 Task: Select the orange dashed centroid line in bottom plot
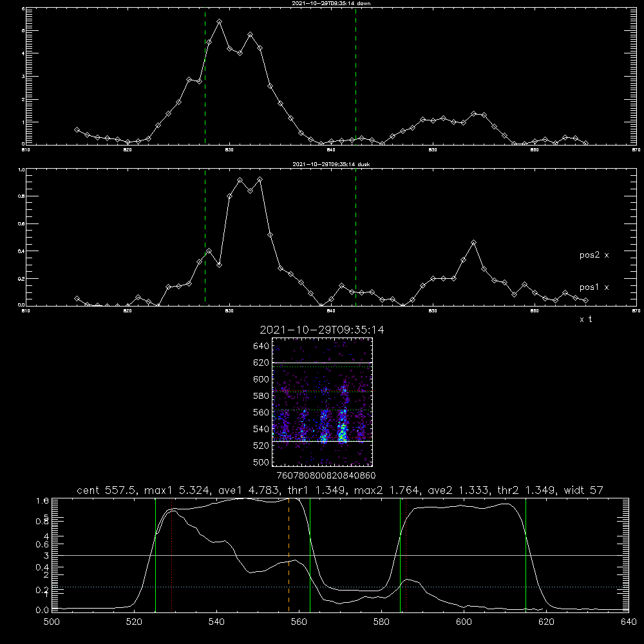click(x=289, y=555)
